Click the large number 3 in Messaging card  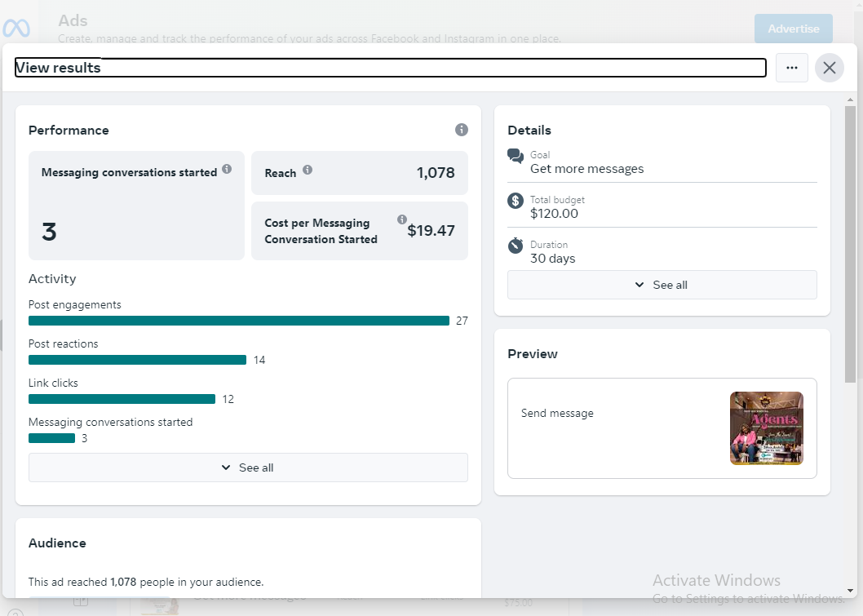(49, 232)
